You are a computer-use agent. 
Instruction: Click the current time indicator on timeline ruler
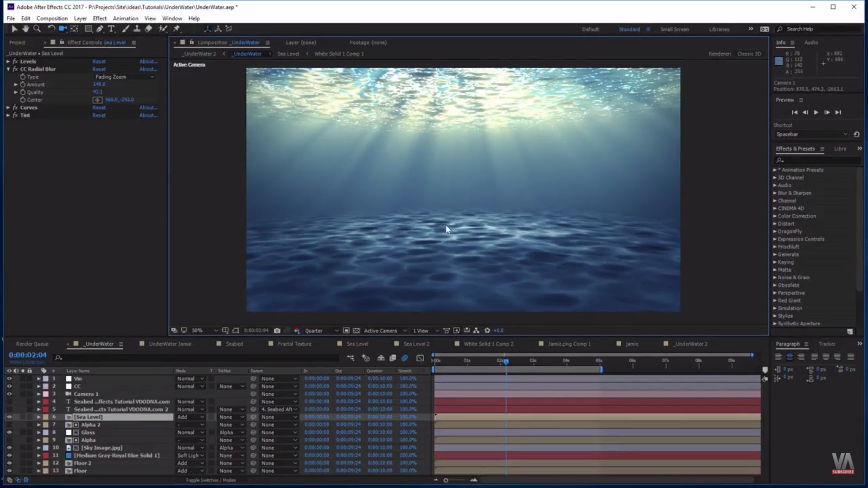[506, 361]
